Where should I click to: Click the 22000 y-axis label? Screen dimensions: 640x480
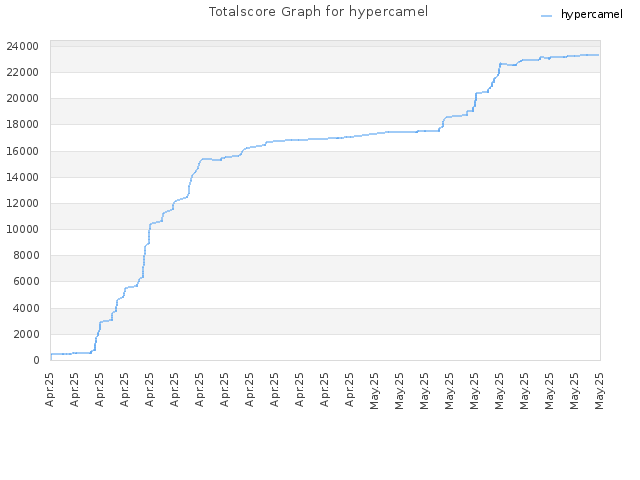click(22, 72)
